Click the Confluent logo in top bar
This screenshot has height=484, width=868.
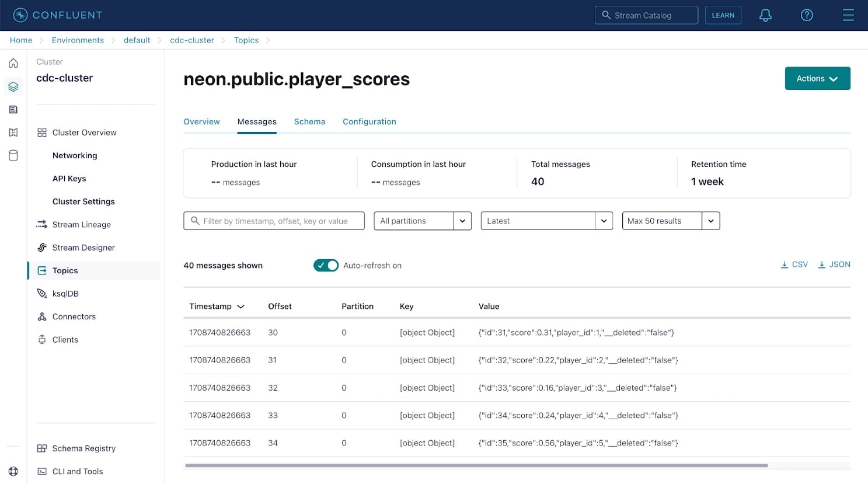(57, 15)
